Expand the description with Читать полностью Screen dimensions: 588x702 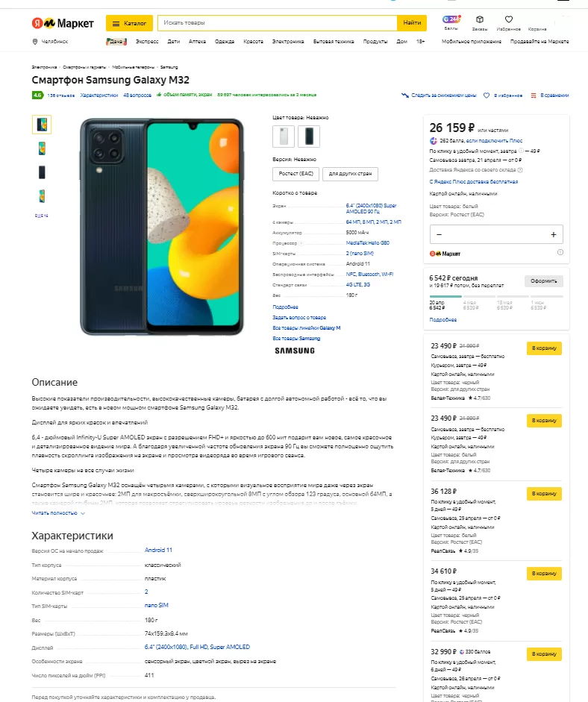click(58, 513)
